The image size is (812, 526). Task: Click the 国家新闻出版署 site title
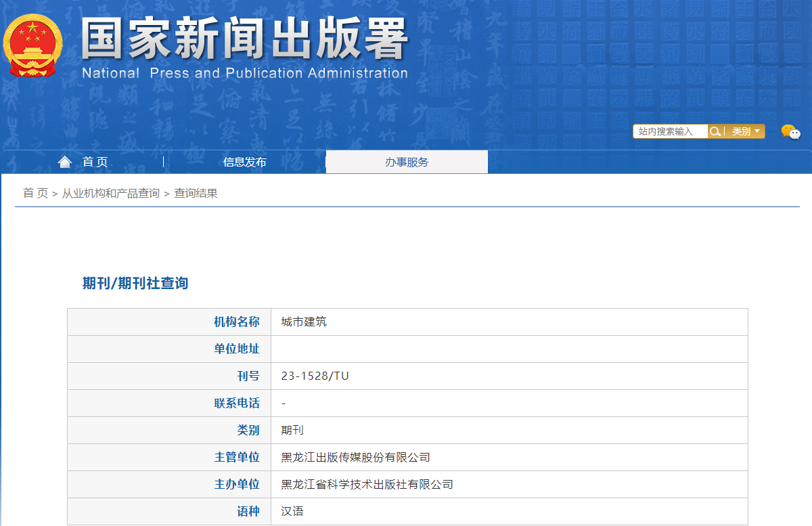point(244,39)
